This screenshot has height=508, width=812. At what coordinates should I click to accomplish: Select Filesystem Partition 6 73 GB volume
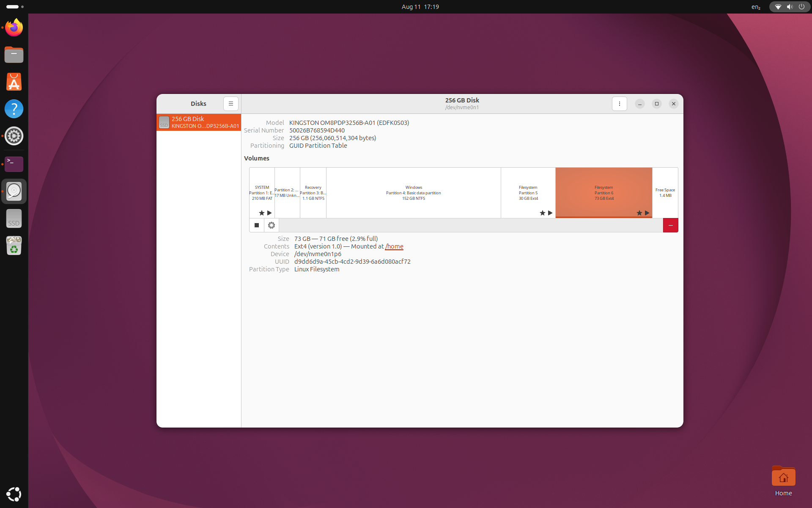[x=604, y=193]
